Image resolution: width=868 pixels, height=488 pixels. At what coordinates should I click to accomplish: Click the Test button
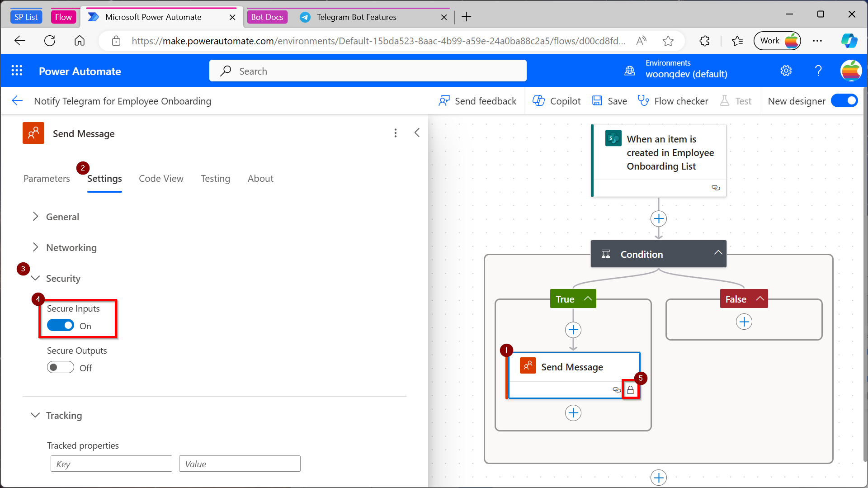pos(736,101)
